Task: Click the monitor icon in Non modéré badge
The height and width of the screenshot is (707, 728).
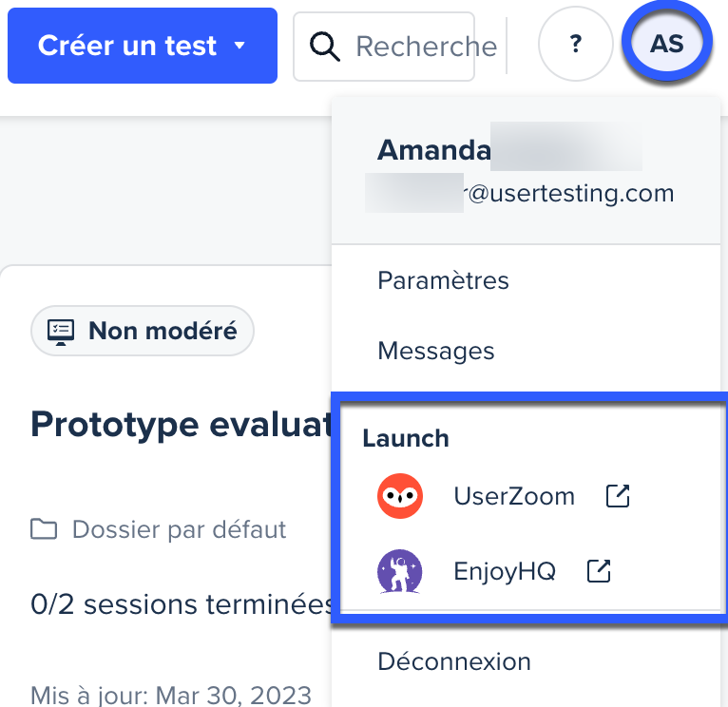Action: click(x=61, y=332)
